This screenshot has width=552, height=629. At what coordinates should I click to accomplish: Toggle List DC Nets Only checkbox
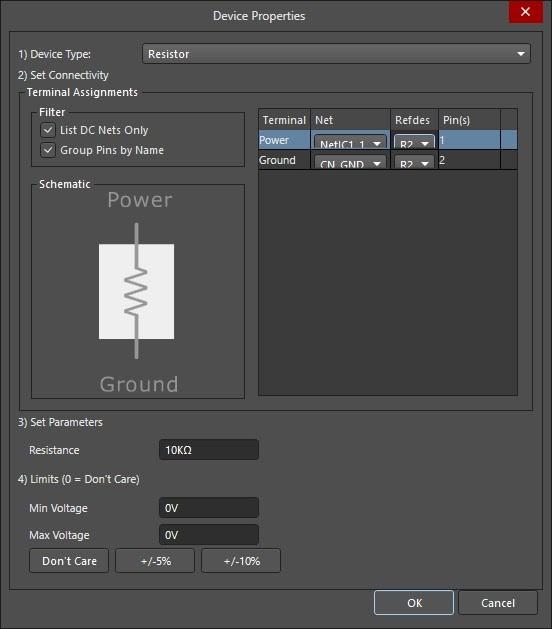[x=48, y=130]
